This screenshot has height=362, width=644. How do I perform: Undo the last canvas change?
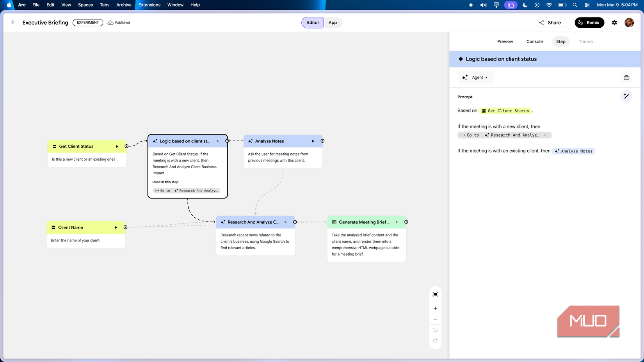pos(435,330)
